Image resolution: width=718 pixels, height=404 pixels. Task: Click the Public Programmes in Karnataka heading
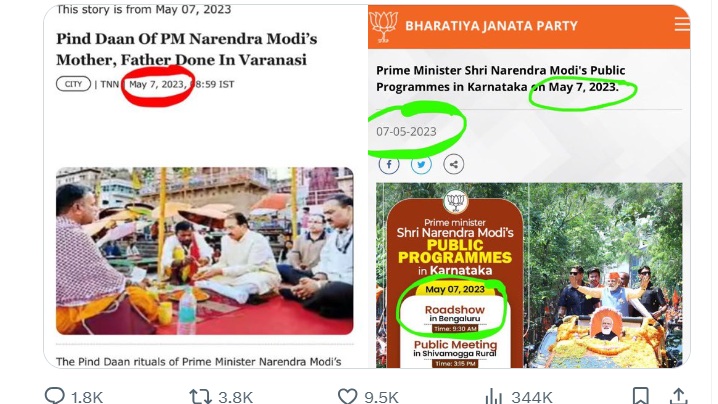[500, 78]
